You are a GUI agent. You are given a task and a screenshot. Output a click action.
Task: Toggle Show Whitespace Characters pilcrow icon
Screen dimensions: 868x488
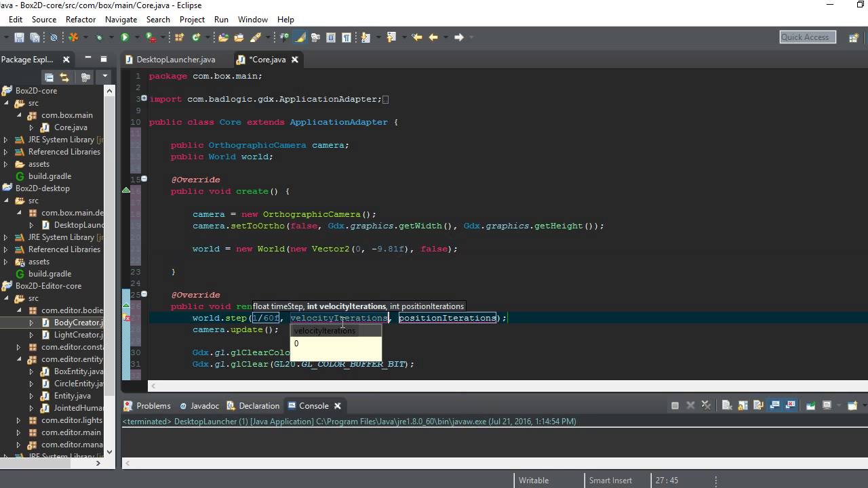click(x=346, y=37)
